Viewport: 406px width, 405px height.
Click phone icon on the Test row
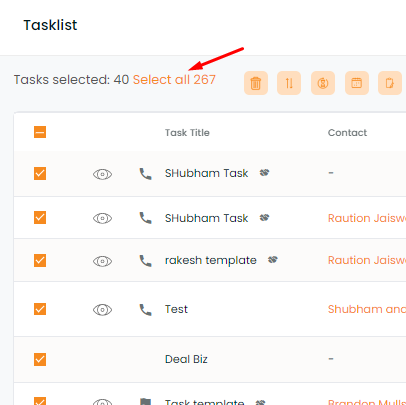[145, 310]
